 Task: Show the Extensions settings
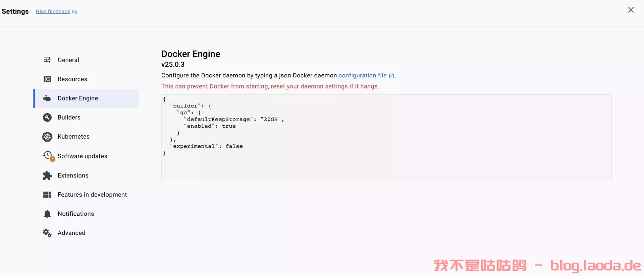(x=87, y=176)
